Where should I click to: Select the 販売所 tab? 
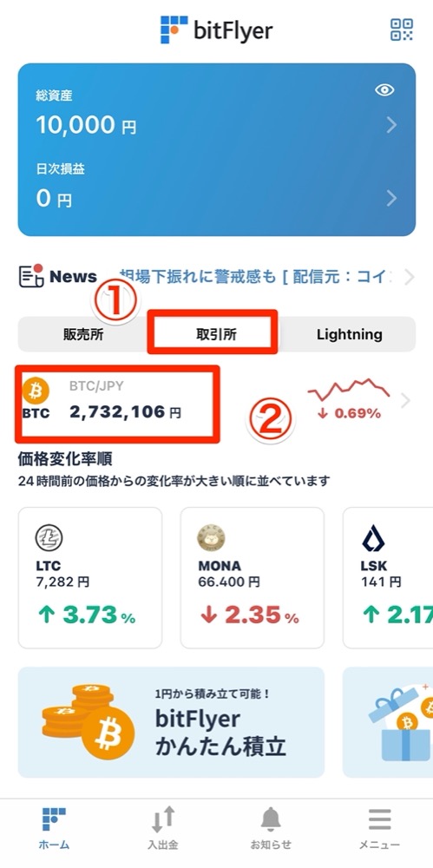[83, 335]
